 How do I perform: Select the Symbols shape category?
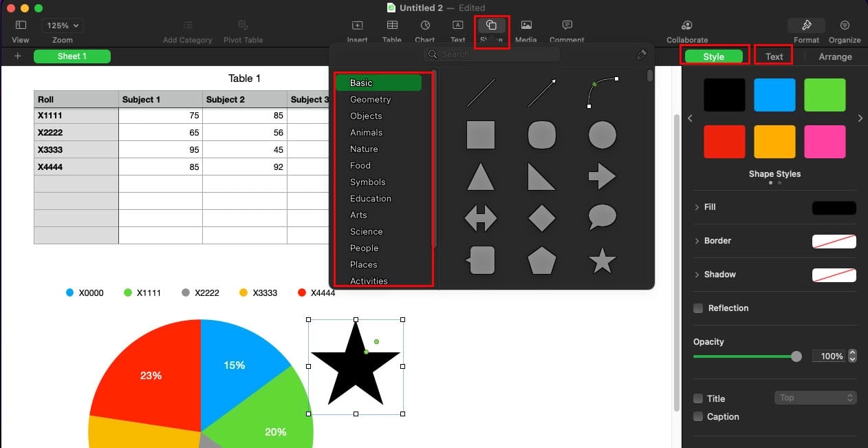[x=367, y=182]
